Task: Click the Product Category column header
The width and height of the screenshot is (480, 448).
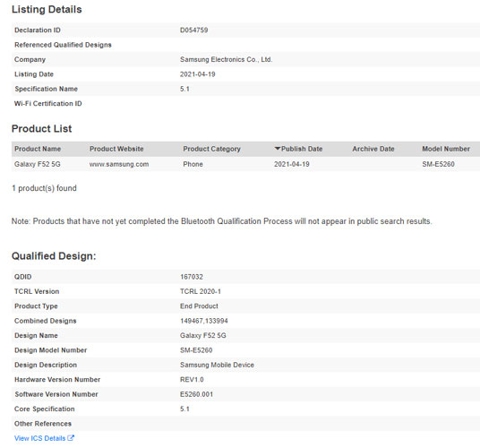Action: [212, 149]
